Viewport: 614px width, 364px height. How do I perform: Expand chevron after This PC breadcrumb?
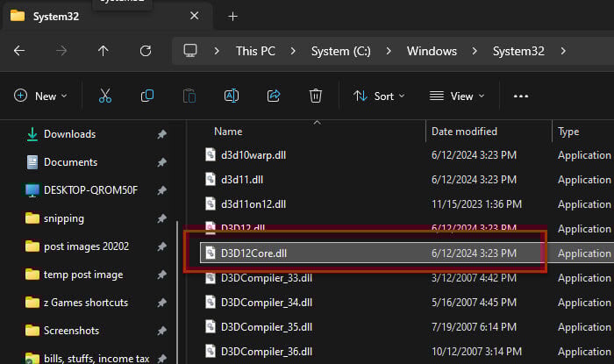click(x=293, y=51)
